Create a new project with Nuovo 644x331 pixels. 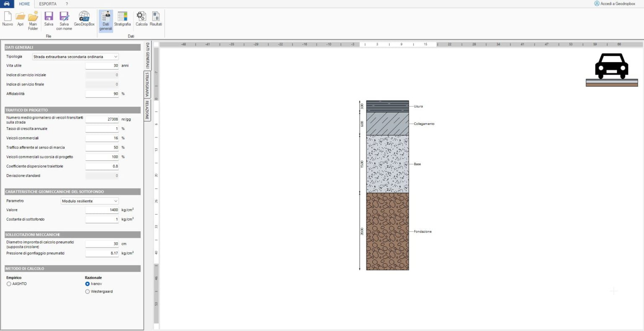click(7, 19)
